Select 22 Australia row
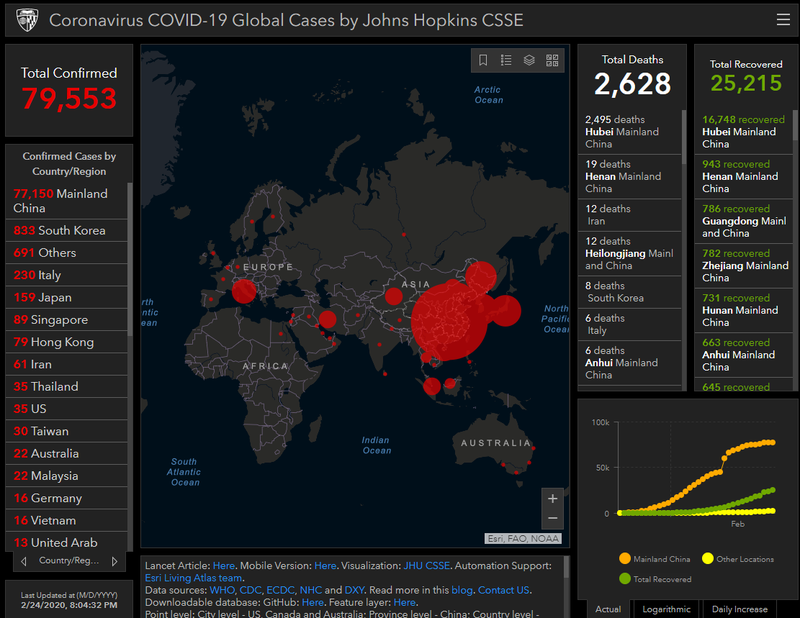Viewport: 800px width, 618px height. (x=66, y=453)
